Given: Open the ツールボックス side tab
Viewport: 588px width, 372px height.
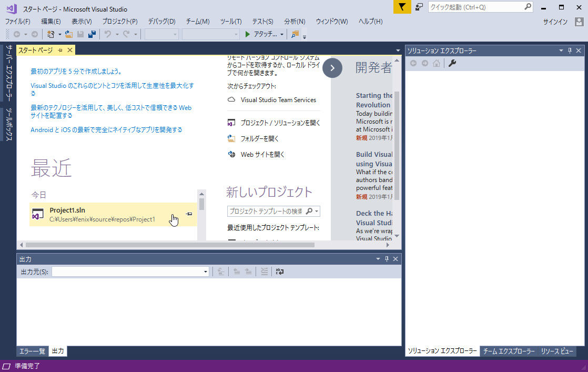Looking at the screenshot, I should click(x=8, y=124).
